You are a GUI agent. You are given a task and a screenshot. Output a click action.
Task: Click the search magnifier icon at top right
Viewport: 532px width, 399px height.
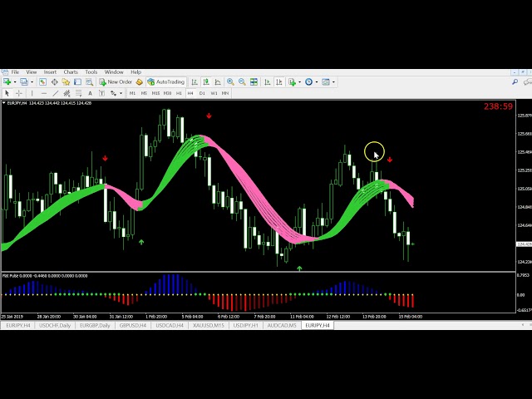[515, 82]
